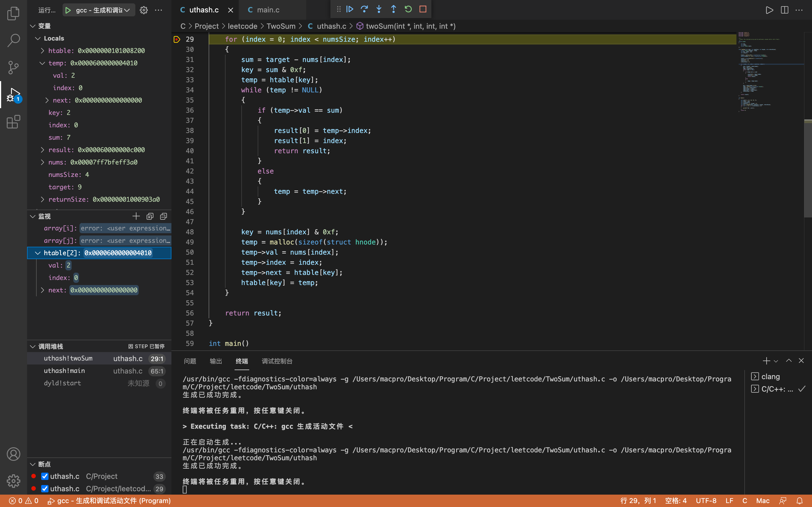
Task: Open launch.json via gear icon
Action: (144, 10)
